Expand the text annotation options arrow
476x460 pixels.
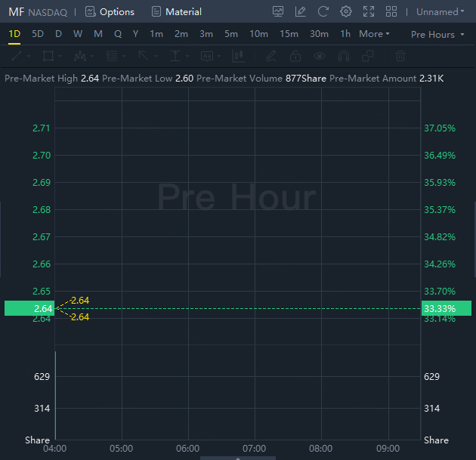(x=219, y=56)
